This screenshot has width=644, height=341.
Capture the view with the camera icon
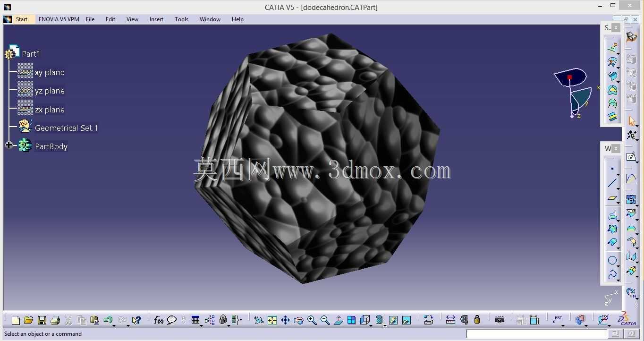(500, 320)
